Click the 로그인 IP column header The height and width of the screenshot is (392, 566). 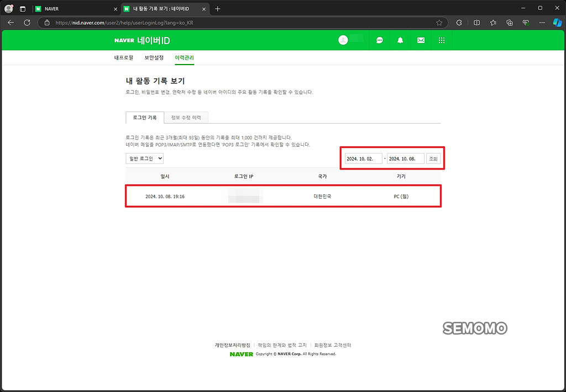244,176
